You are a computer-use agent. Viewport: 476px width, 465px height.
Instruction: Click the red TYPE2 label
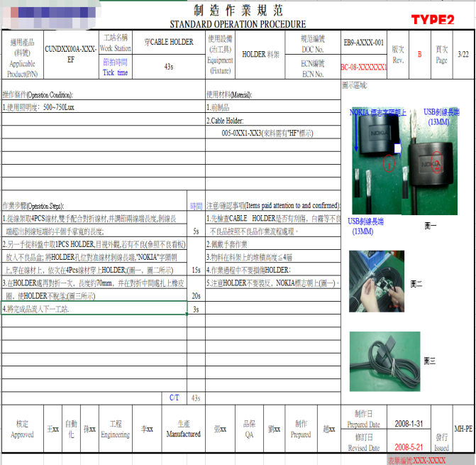(432, 19)
